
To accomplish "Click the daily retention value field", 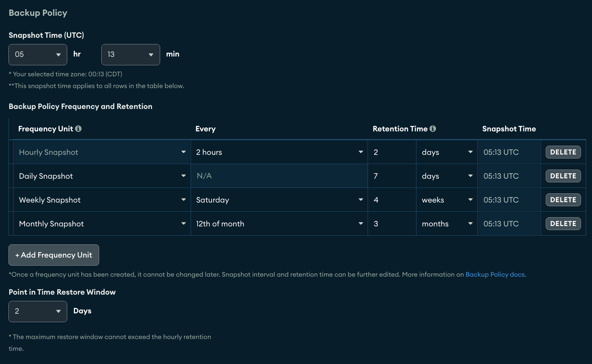I will [x=391, y=176].
